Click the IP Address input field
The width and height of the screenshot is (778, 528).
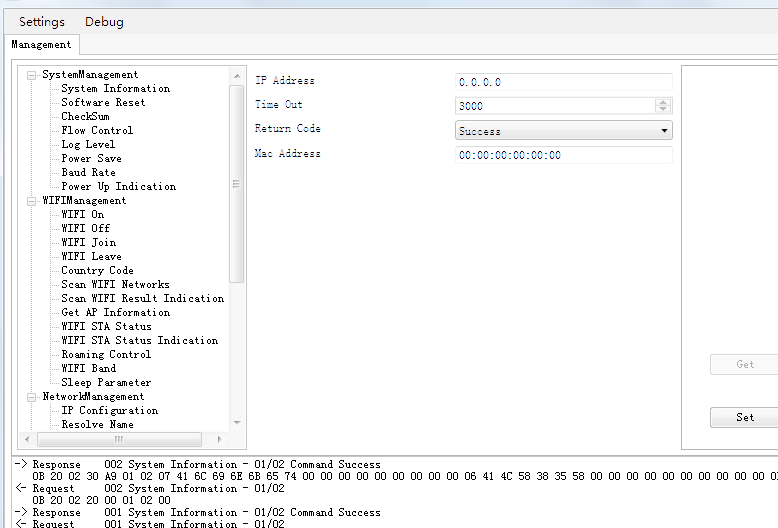click(564, 82)
